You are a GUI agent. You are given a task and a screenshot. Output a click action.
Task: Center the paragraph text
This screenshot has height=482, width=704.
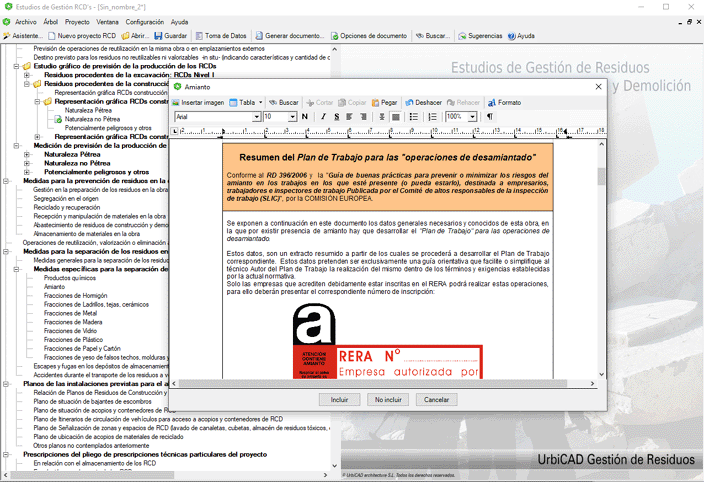click(382, 117)
